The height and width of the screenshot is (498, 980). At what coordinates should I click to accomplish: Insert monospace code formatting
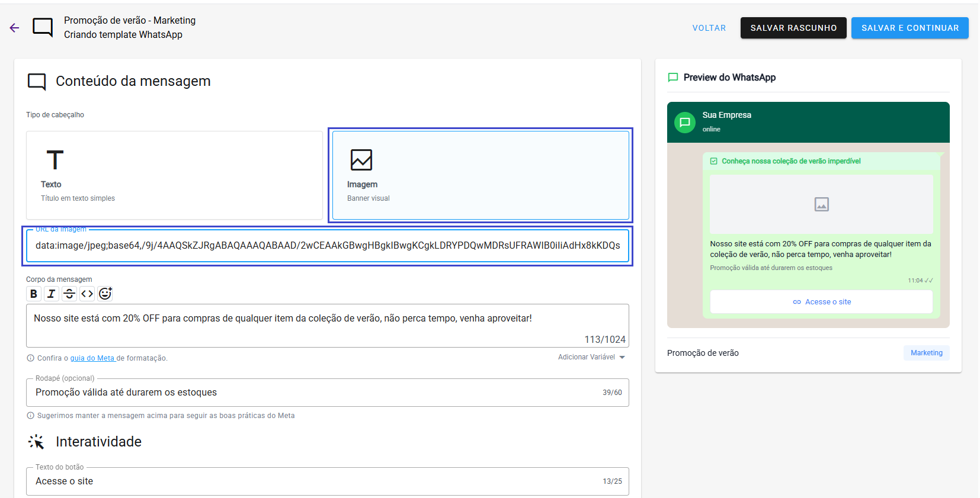[x=87, y=294]
